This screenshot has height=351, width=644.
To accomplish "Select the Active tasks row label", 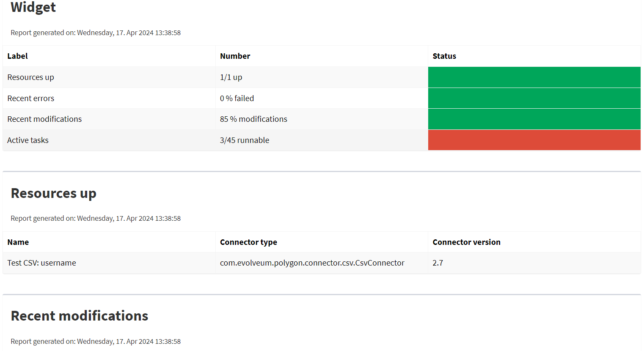I will coord(28,140).
